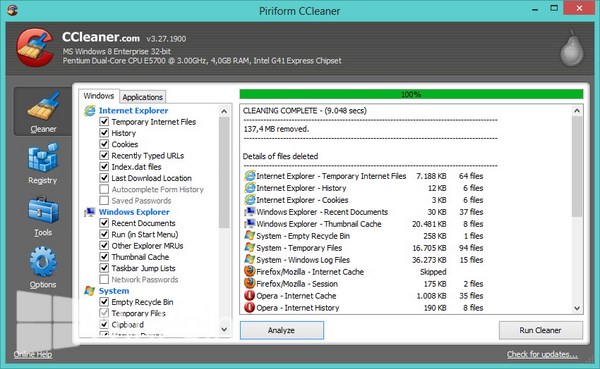Enable Autocomplete Form History checkbox
The width and height of the screenshot is (600, 369).
104,189
